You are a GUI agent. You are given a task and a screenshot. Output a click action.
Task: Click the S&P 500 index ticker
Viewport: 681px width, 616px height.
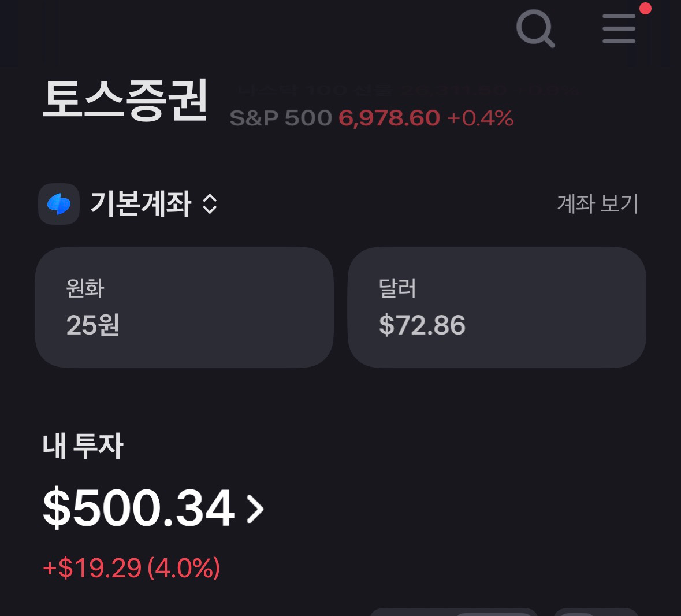click(x=372, y=118)
